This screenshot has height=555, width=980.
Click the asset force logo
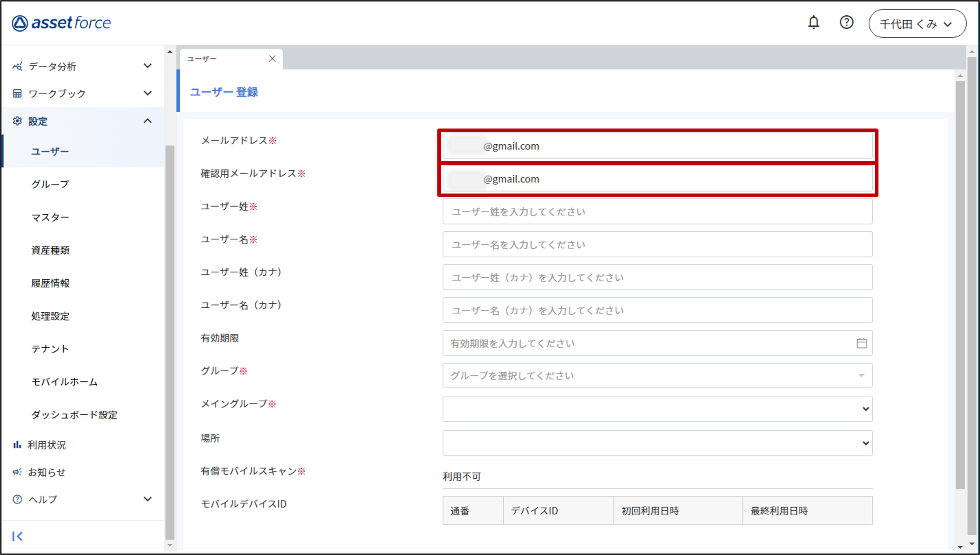(x=61, y=23)
